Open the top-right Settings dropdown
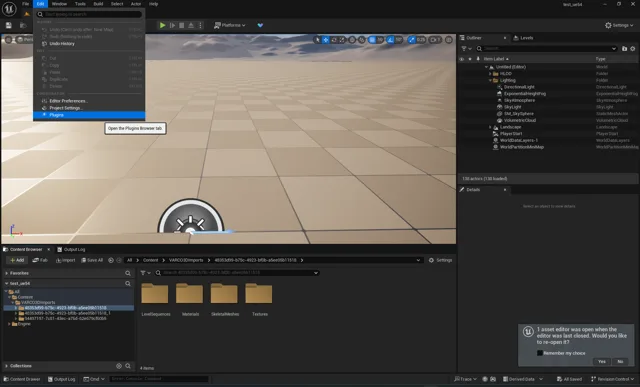 (619, 25)
